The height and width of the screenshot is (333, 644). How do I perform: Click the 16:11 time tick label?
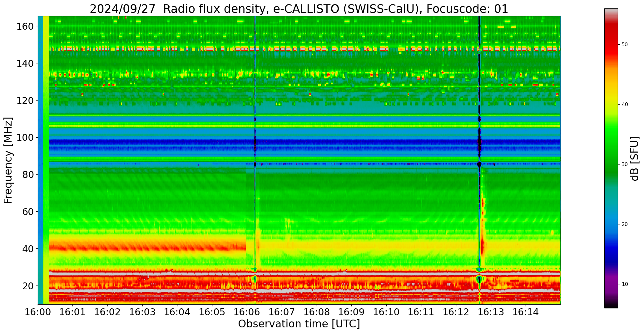coord(421,312)
